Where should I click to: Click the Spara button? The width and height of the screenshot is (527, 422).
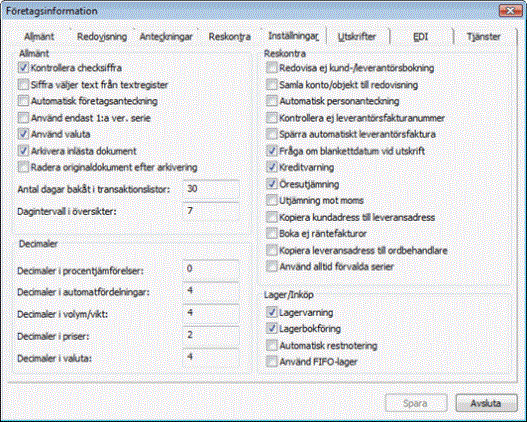click(416, 403)
